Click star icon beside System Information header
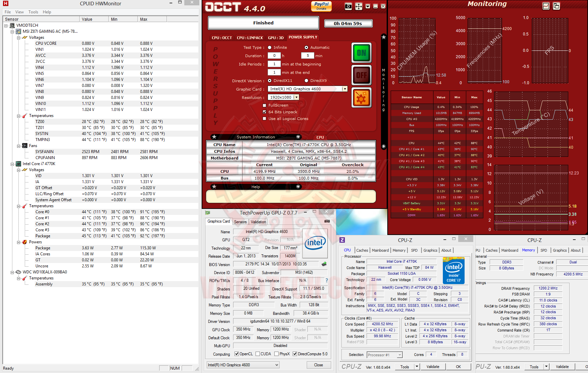Viewport: 588px width, 373px height. (214, 137)
